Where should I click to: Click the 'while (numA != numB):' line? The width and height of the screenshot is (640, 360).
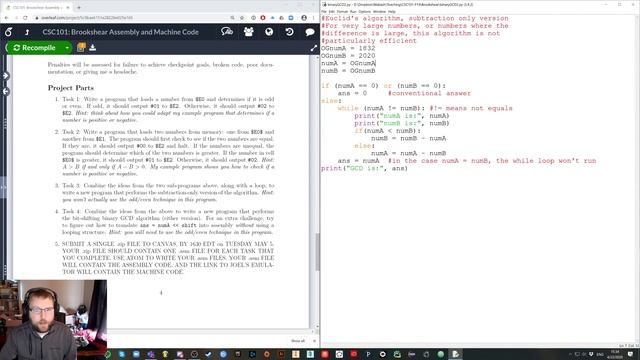click(381, 109)
